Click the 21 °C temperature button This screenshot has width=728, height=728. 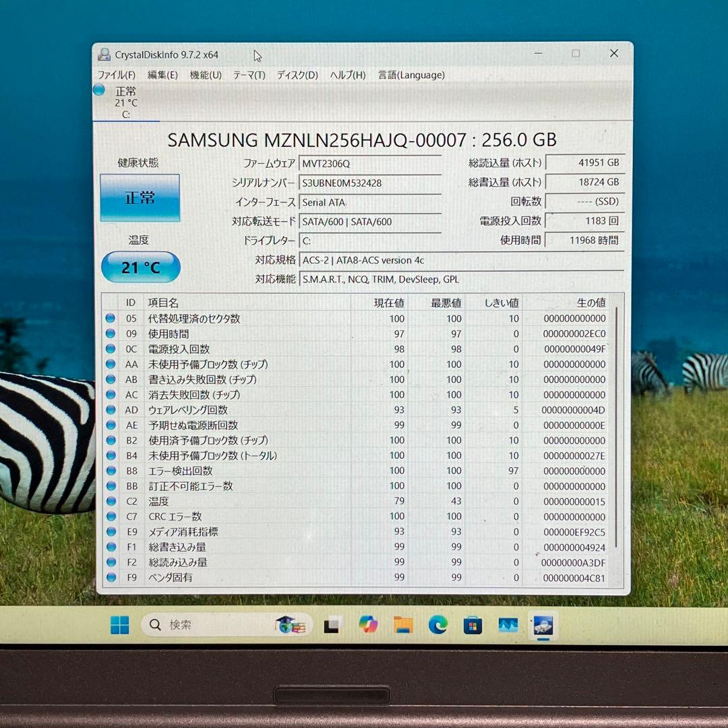[141, 268]
